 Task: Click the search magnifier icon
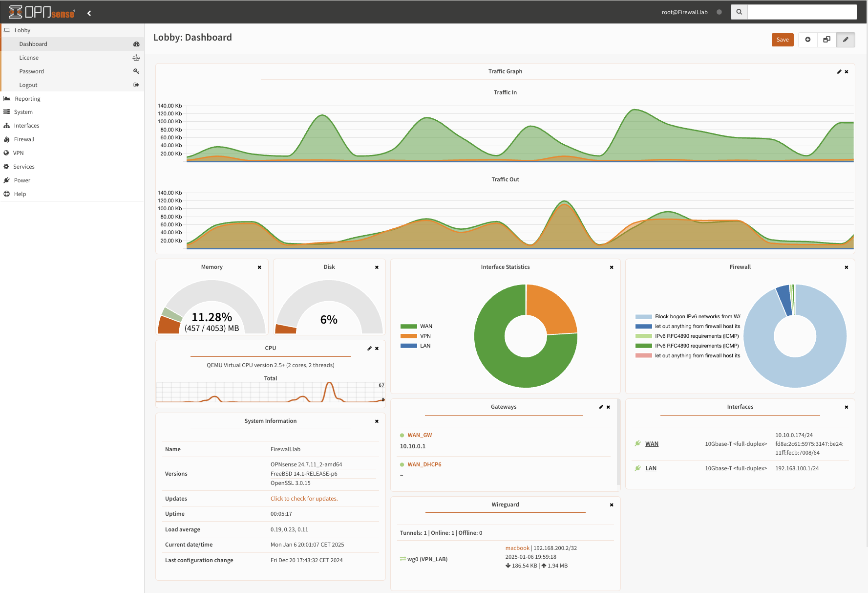point(739,12)
